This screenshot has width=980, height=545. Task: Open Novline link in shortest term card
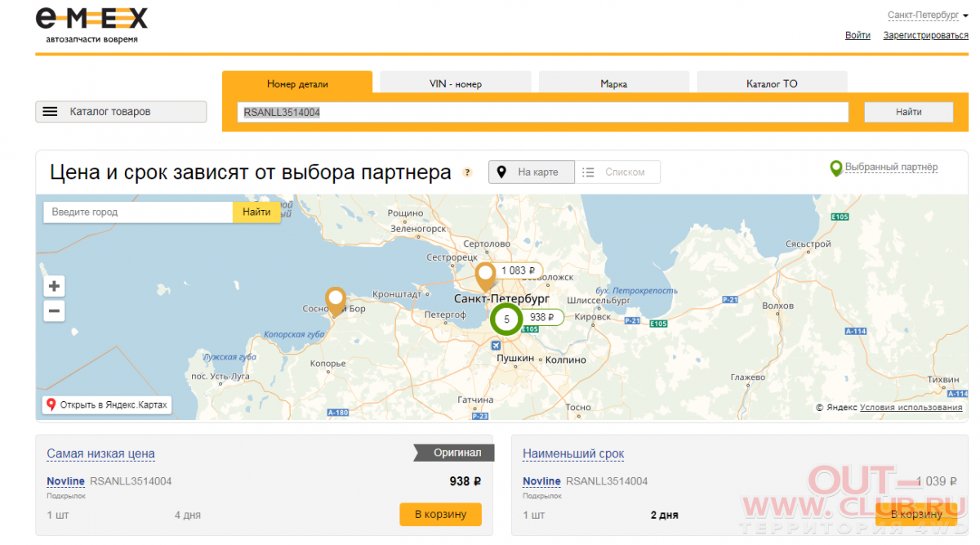point(541,481)
